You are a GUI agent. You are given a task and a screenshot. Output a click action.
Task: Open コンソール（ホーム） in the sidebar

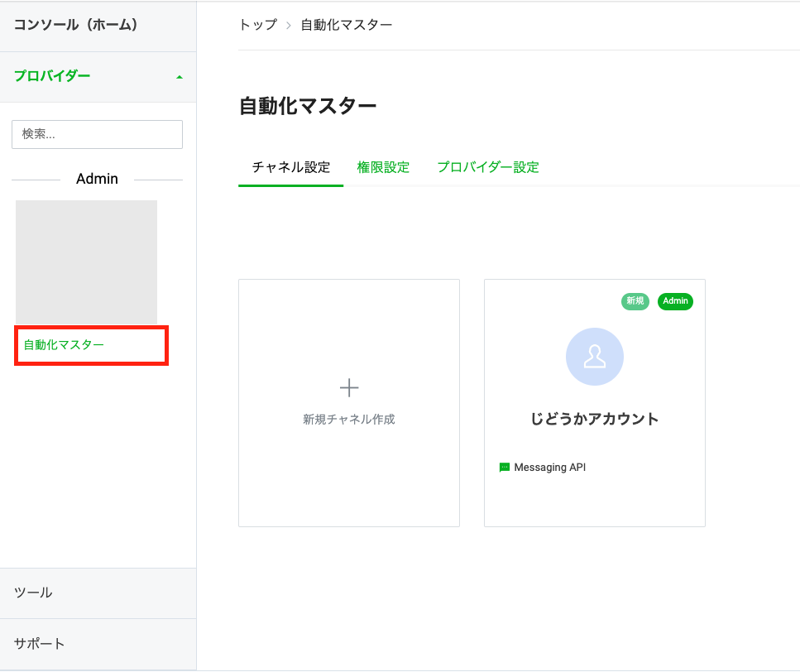(x=75, y=25)
